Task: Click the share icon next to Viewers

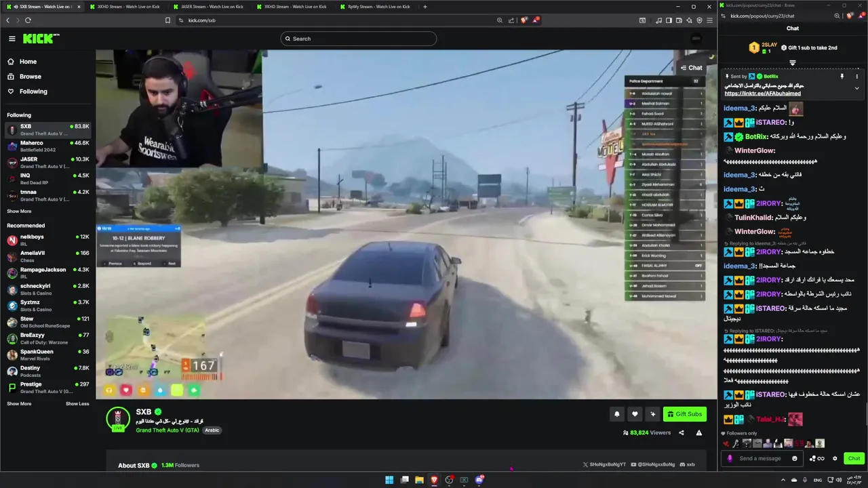Action: [682, 432]
